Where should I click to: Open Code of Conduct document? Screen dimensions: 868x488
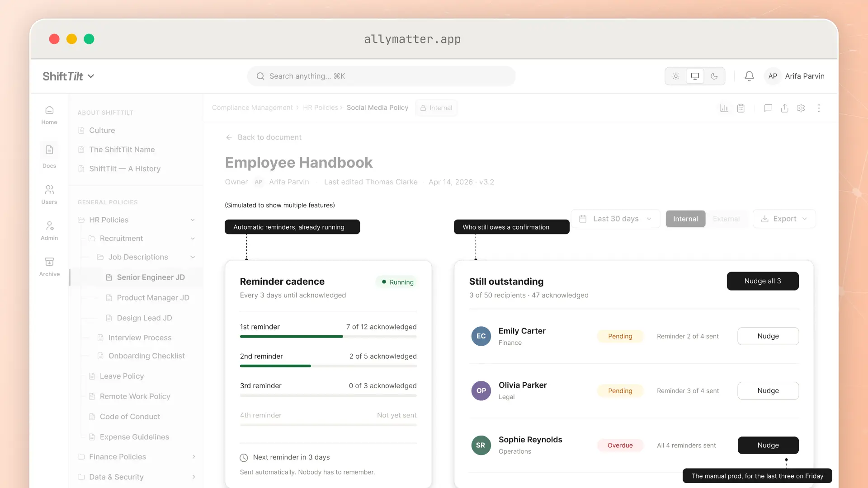tap(130, 417)
